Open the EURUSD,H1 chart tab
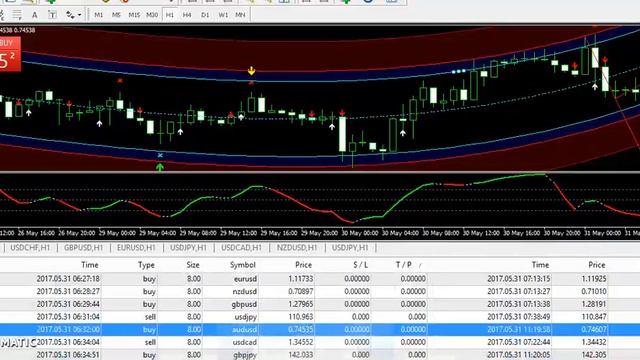The image size is (640, 360). click(136, 248)
